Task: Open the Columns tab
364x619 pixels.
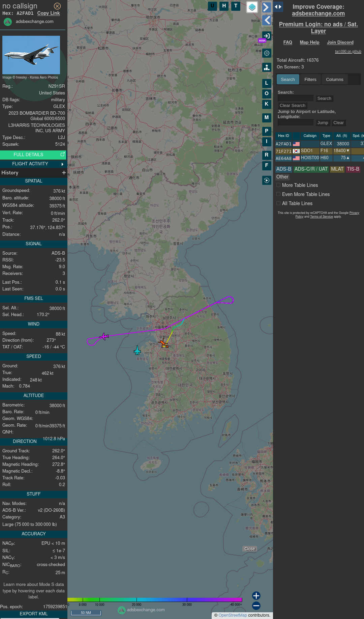Action: [x=334, y=80]
